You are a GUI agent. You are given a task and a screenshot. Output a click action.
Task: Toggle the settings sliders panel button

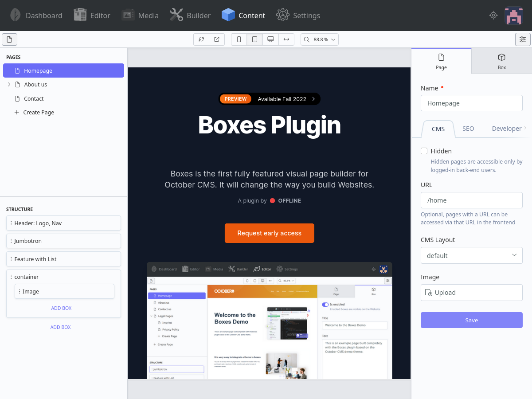click(523, 39)
